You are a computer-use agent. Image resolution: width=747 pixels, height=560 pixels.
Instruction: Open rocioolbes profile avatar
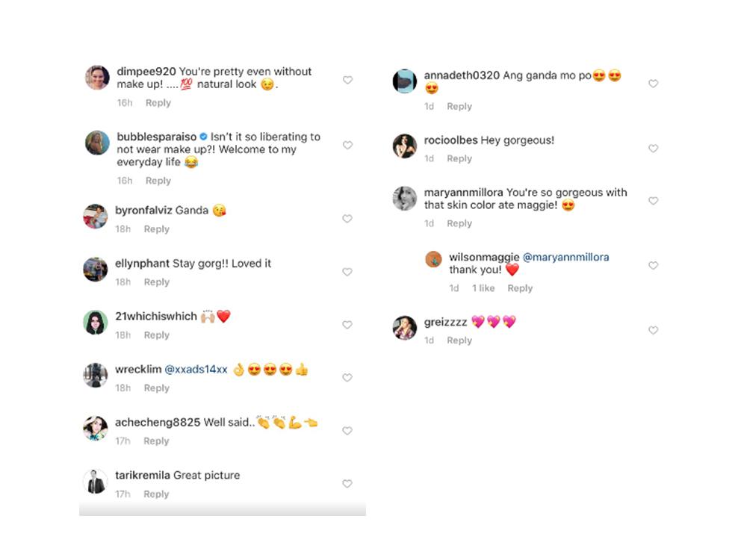click(x=405, y=146)
